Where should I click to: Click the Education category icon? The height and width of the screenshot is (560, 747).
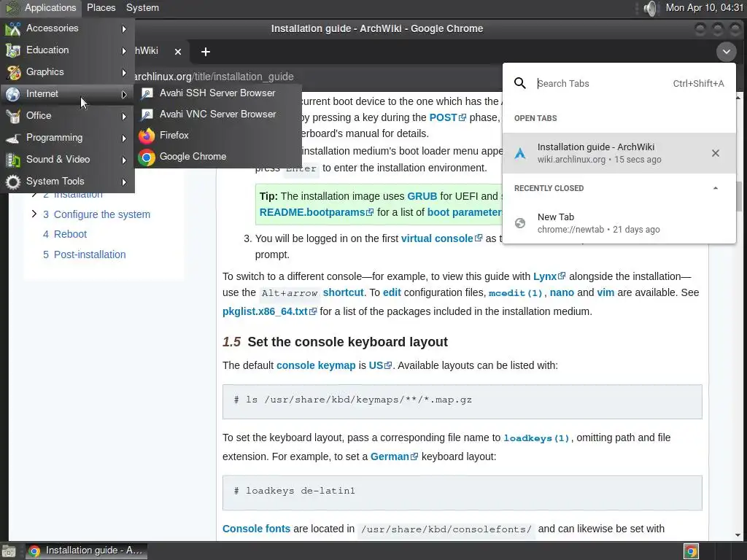tap(13, 50)
